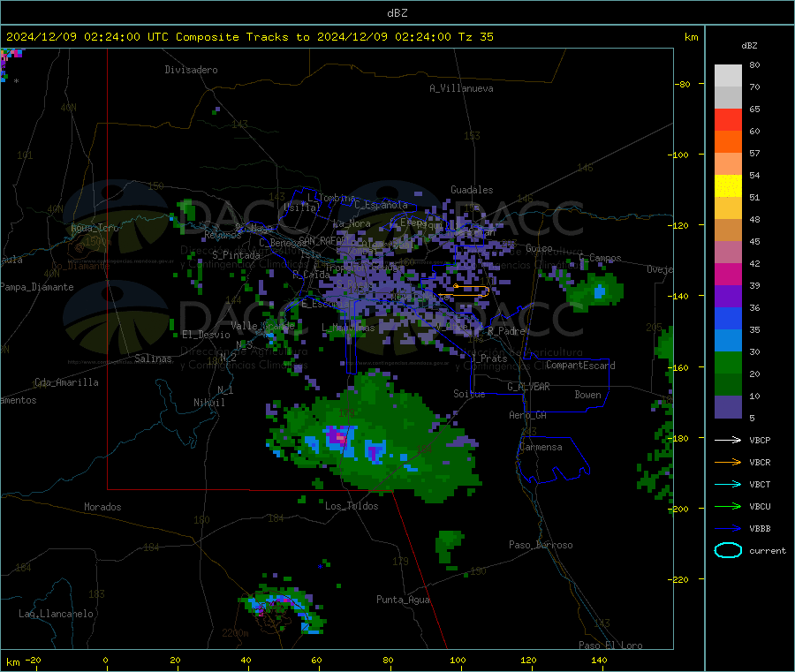Screen dimensions: 795x672
Task: Click the slate purple 10 dBZ swatch
Action: [x=728, y=407]
